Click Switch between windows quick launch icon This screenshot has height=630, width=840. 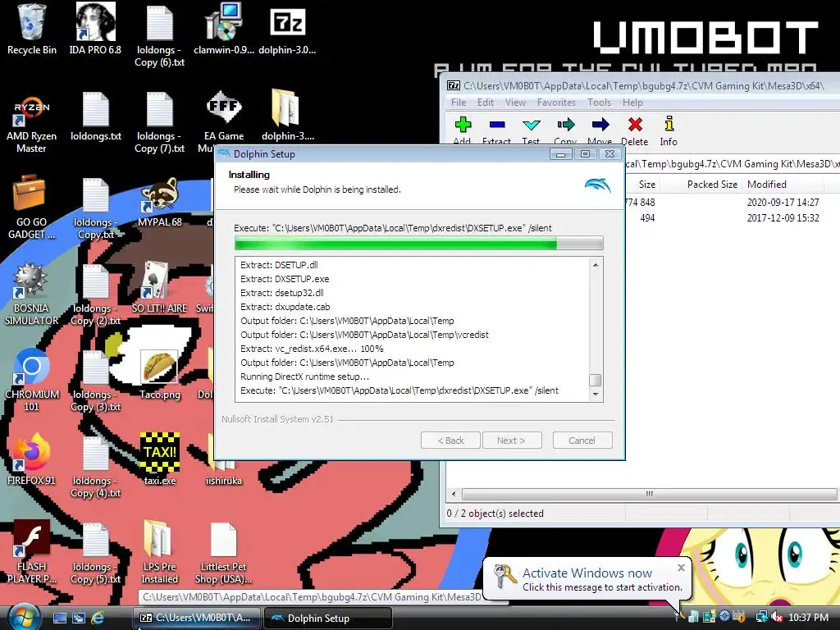(79, 619)
